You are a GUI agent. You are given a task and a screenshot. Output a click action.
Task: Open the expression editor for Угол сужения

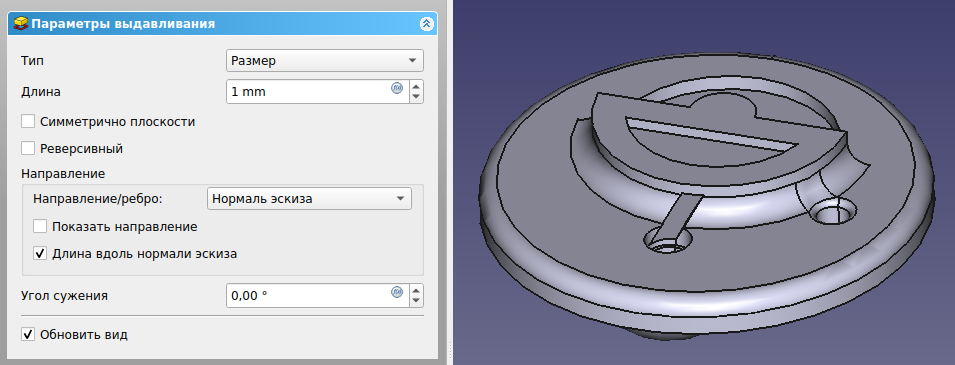click(396, 292)
